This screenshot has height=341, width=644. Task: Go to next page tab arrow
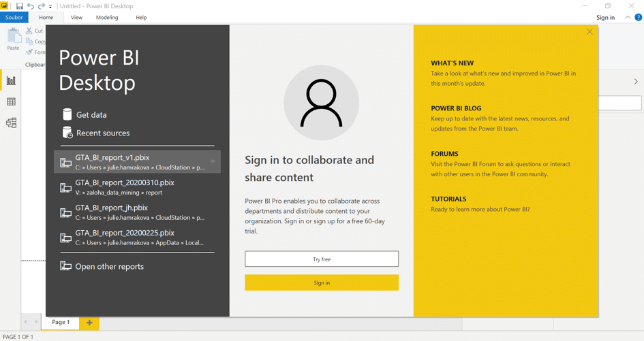click(x=36, y=322)
